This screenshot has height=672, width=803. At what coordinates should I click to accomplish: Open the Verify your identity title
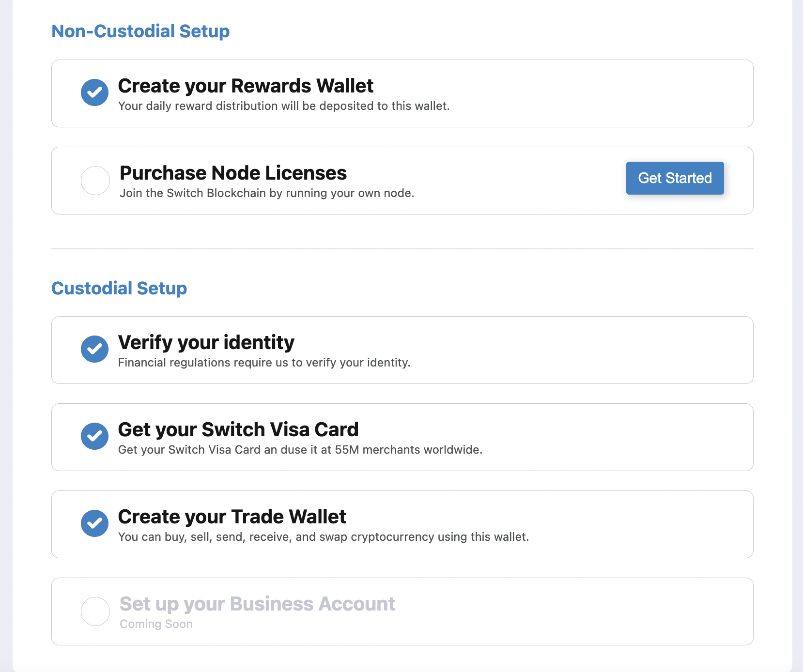[x=206, y=342]
